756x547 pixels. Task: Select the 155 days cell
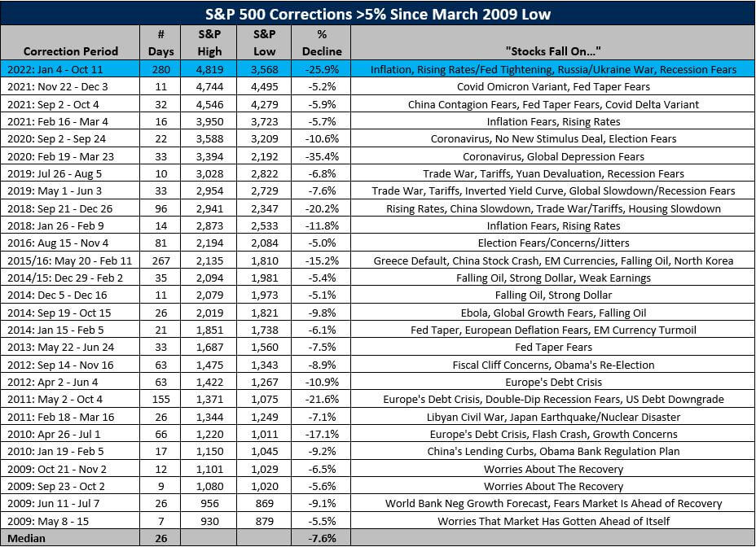click(x=160, y=399)
